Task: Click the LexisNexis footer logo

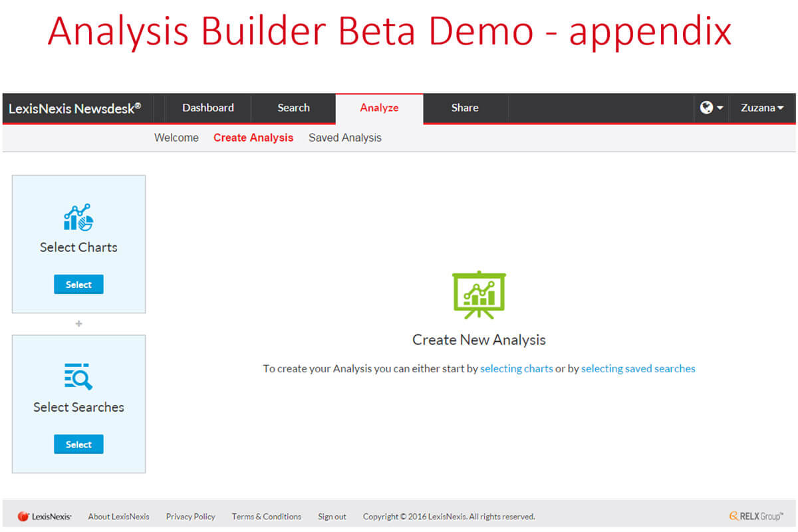Action: tap(45, 517)
